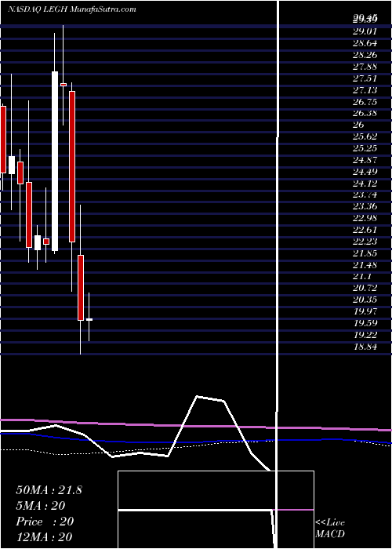Click the 26 price axis label
Image resolution: width=392 pixels, height=549 pixels.
pos(359,125)
